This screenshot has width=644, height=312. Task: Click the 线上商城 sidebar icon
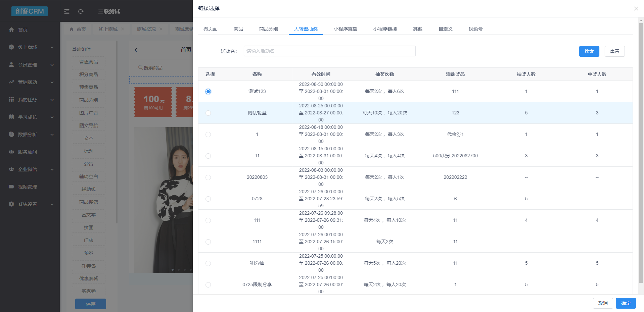coord(11,47)
